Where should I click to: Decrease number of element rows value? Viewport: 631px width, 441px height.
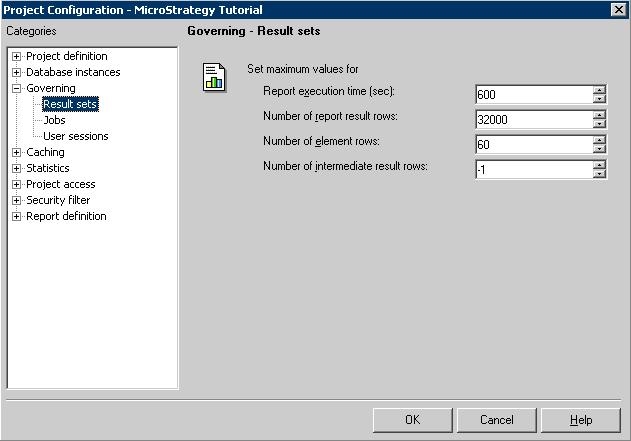[599, 149]
